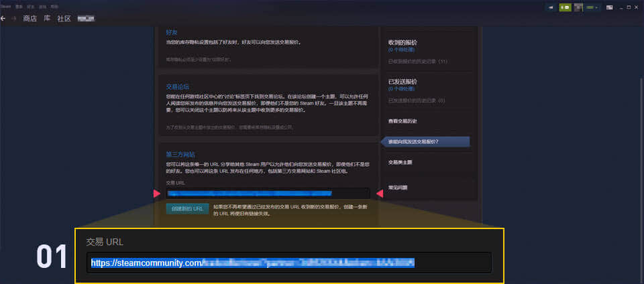Open the Steam menu in the menu bar
Image resolution: width=644 pixels, height=284 pixels.
[x=6, y=7]
